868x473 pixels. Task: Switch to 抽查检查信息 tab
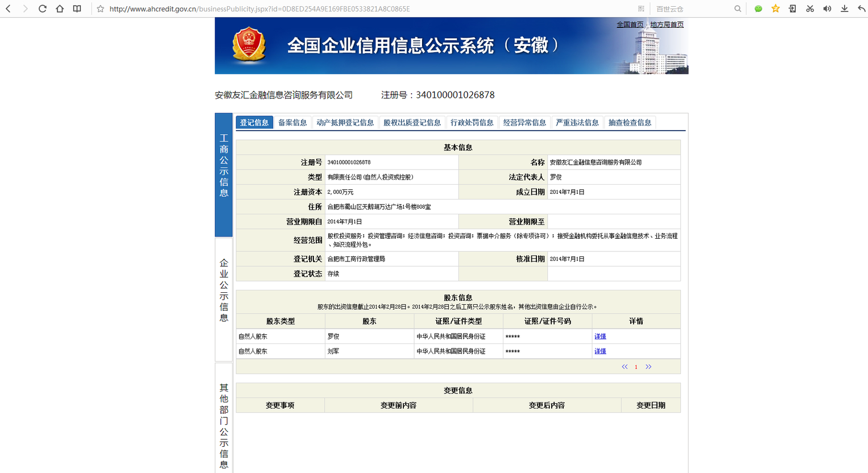(630, 122)
